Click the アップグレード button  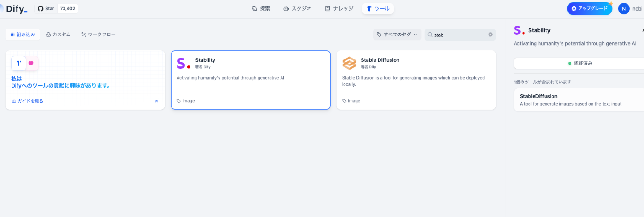click(589, 8)
